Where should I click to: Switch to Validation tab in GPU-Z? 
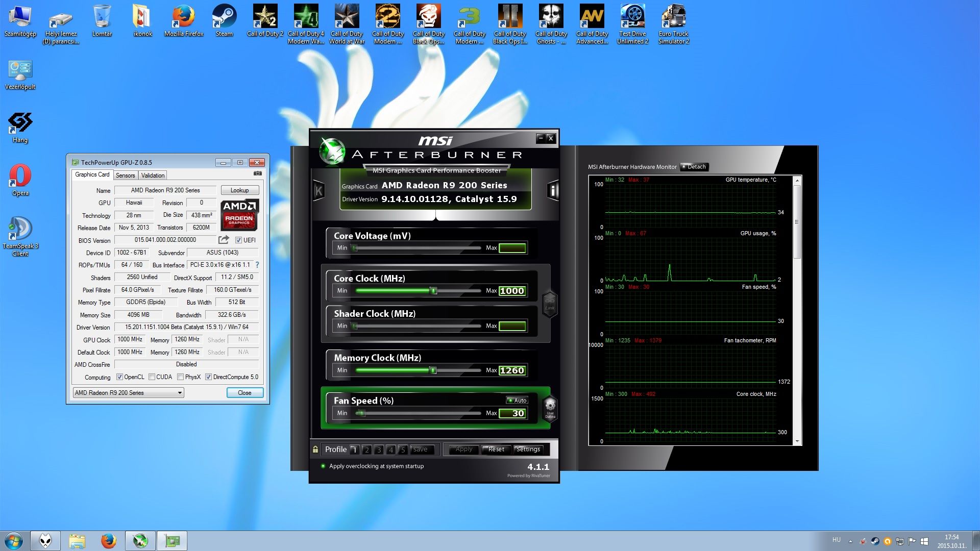coord(153,176)
